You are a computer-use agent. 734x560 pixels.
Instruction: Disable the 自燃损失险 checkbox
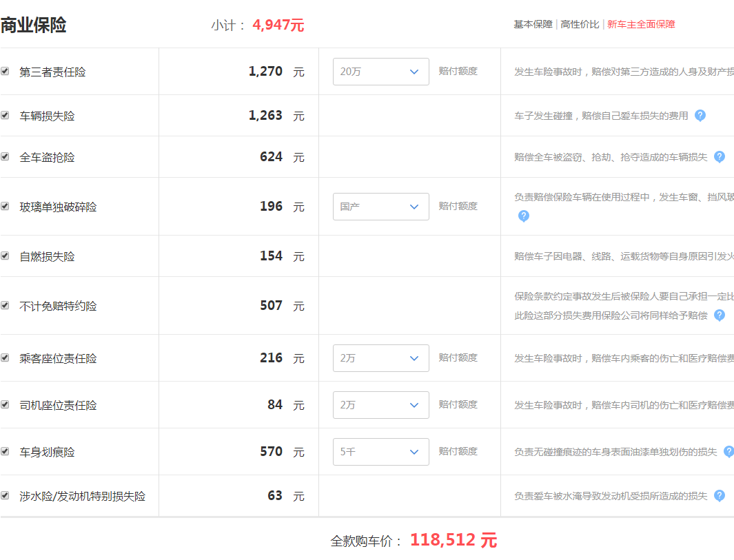(5, 256)
